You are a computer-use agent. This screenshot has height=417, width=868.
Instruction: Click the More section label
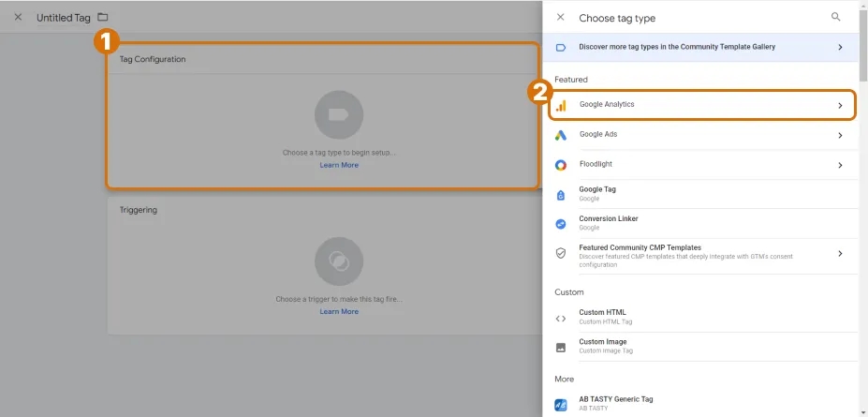click(x=564, y=379)
